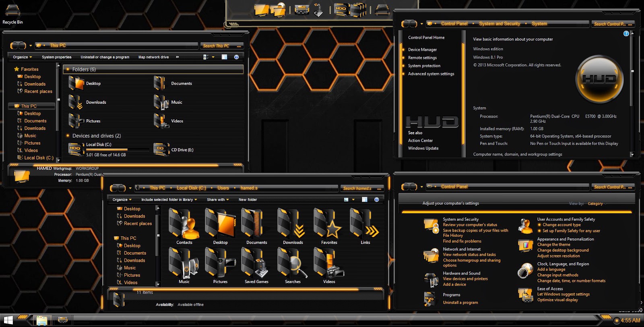
Task: Launch the joystick games icon in dock
Action: [318, 10]
